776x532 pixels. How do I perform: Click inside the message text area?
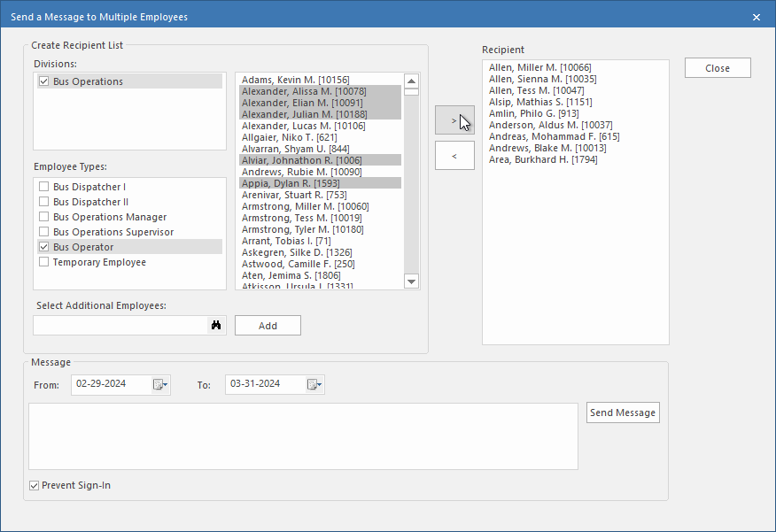point(303,436)
